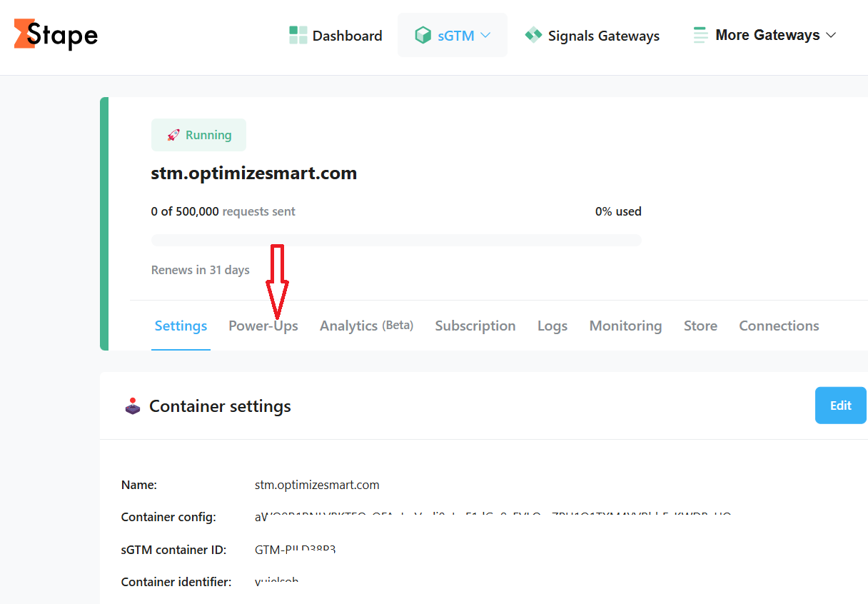Screen dimensions: 868x604
Task: Open the Monitoring tab
Action: click(x=625, y=326)
